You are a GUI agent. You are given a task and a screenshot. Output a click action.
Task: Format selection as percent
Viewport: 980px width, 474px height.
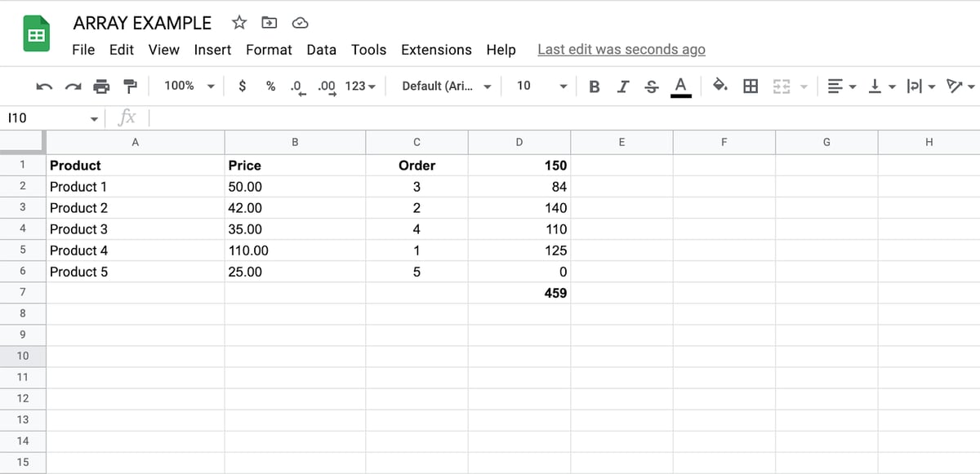pos(269,86)
